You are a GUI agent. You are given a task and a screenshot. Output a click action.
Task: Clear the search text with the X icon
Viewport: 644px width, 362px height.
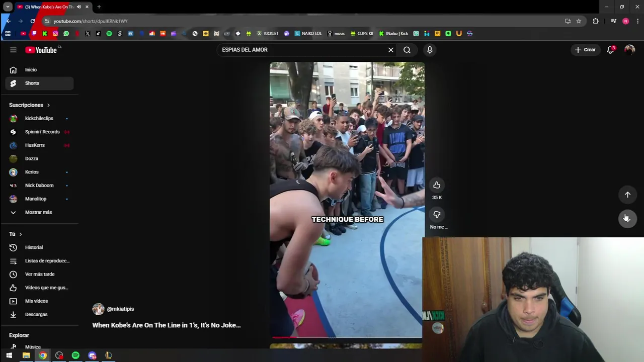390,50
